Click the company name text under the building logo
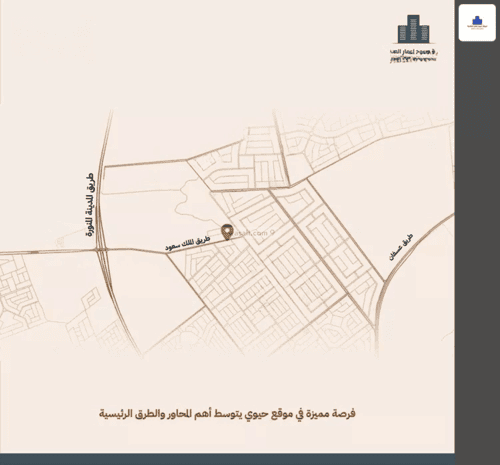The image size is (500, 465). click(413, 55)
